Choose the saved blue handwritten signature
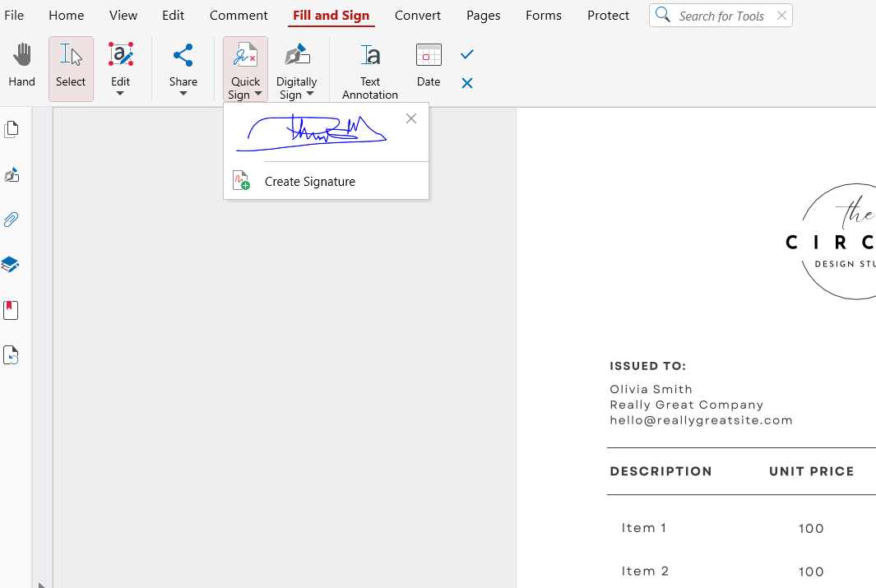876x588 pixels. (x=312, y=132)
